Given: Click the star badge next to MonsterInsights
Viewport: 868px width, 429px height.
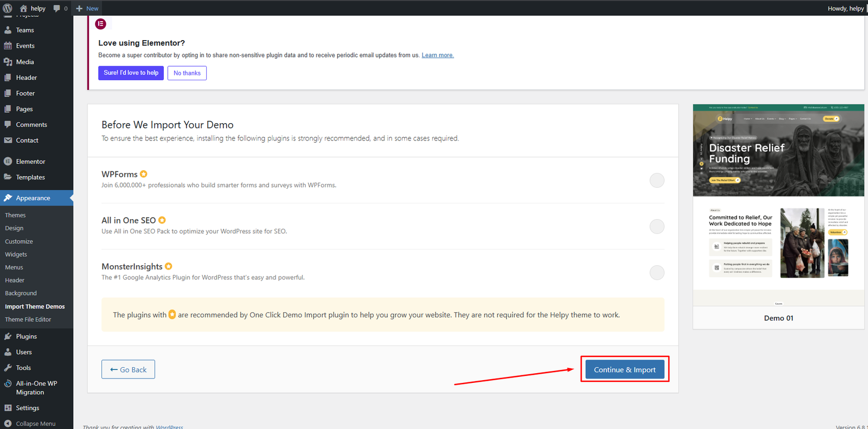Looking at the screenshot, I should [169, 266].
